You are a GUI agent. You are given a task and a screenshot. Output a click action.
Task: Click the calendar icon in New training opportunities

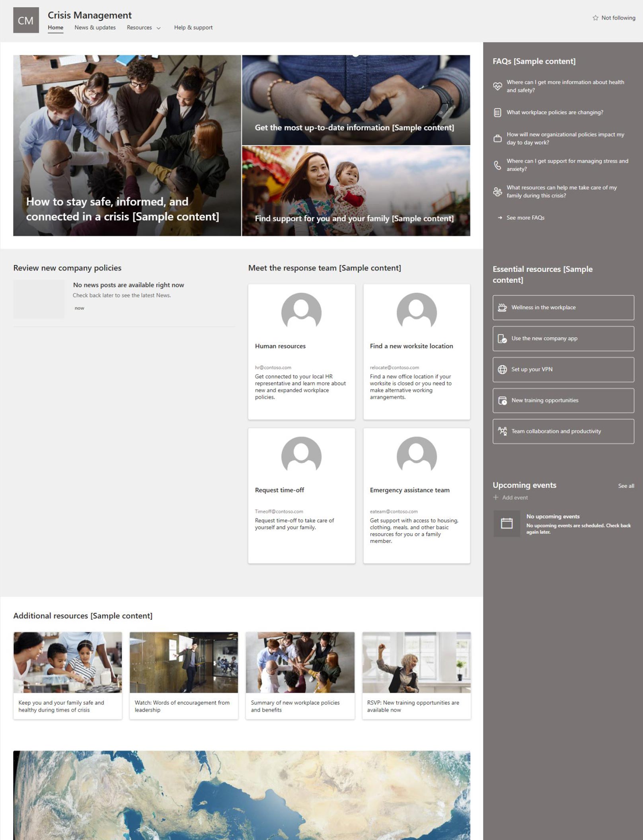(x=503, y=400)
